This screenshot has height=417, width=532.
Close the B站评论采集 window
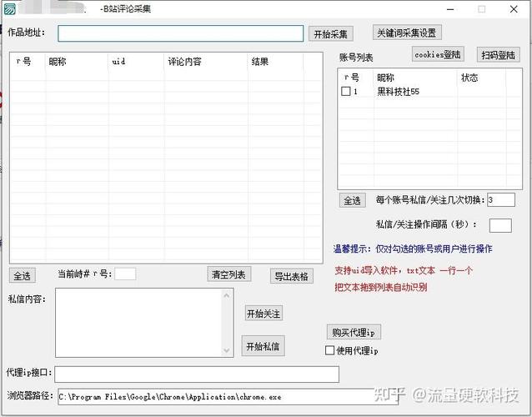514,9
